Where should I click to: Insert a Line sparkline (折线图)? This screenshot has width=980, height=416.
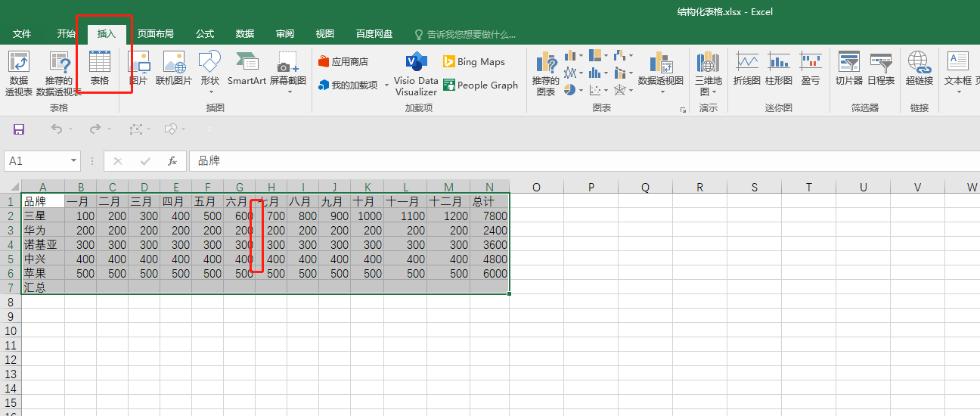click(x=746, y=68)
